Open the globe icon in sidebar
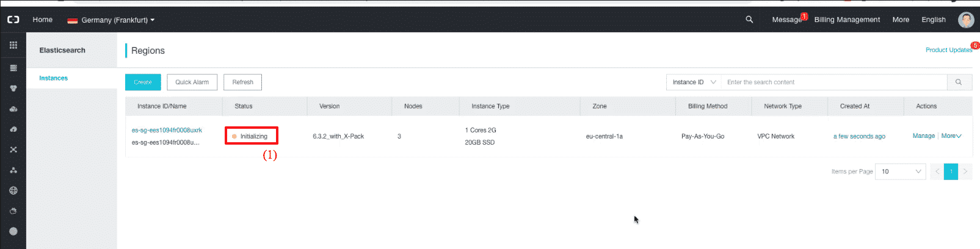This screenshot has height=249, width=980. 13,190
